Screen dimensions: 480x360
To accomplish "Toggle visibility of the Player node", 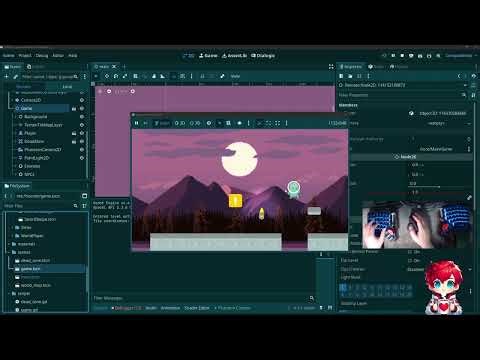I will 82,133.
